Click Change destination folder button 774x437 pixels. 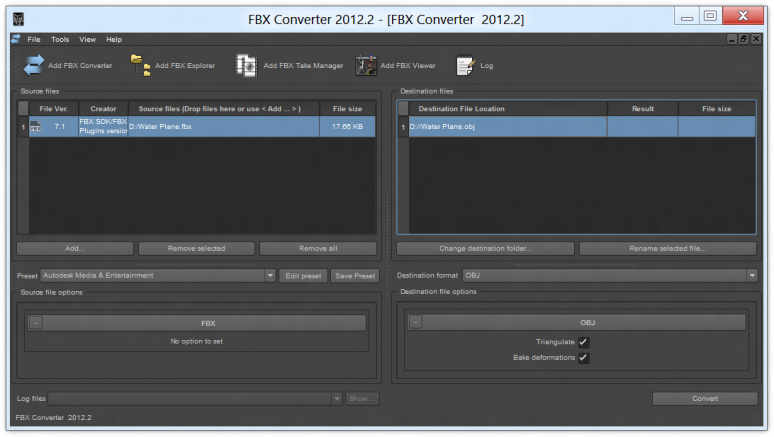tap(485, 248)
